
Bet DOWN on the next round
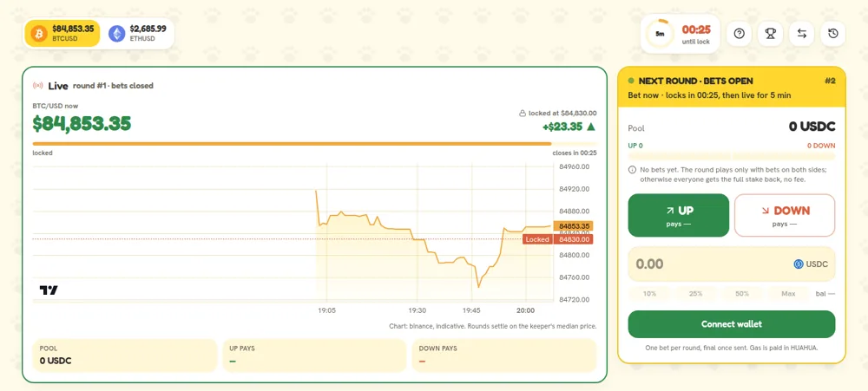point(785,215)
